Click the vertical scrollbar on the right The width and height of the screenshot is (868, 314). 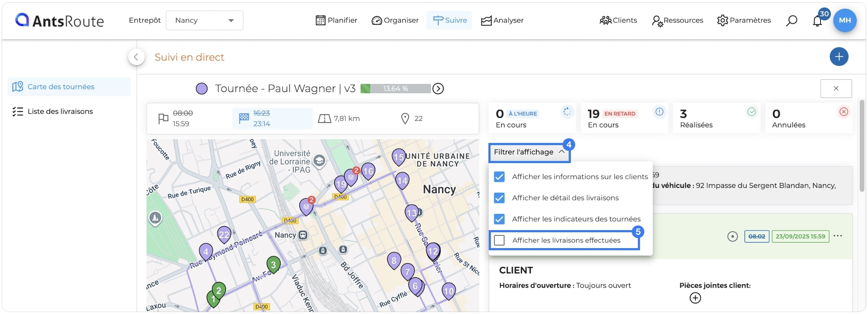(862, 146)
